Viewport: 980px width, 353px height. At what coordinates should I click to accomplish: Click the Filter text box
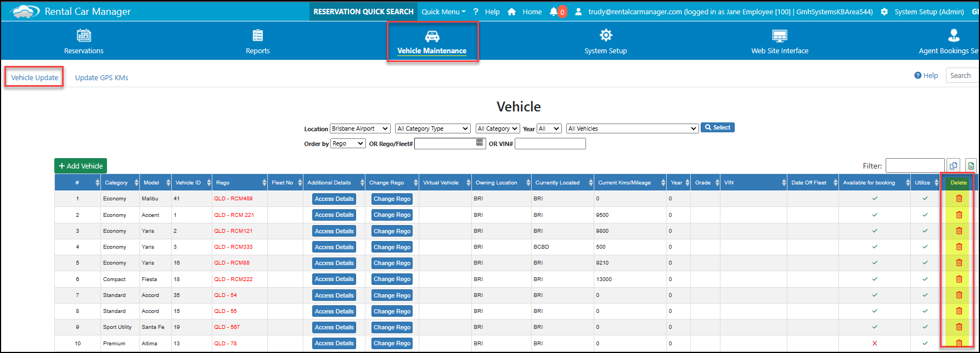[x=915, y=166]
